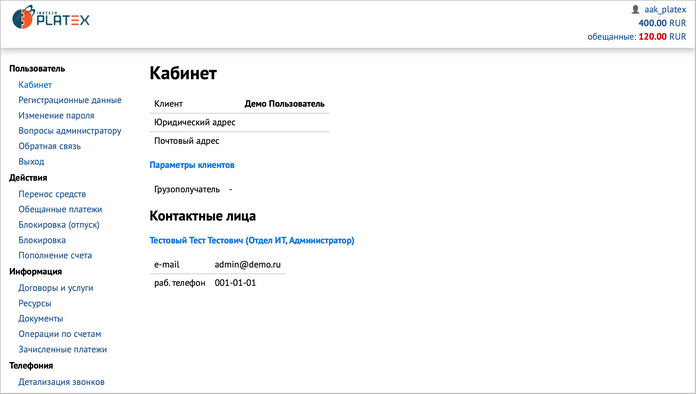Open Вопросы администратору
Screen dimensions: 696x394
pos(70,131)
